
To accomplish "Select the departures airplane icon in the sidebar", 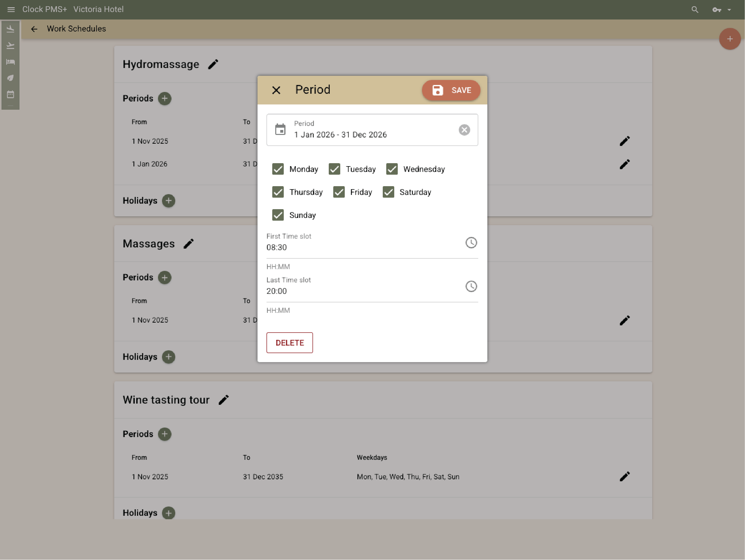I will pos(10,45).
